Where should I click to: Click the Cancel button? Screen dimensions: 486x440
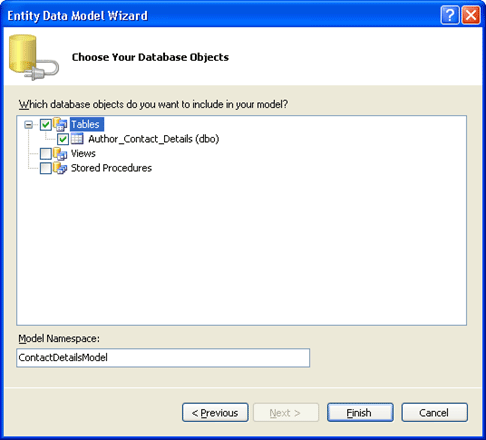435,413
